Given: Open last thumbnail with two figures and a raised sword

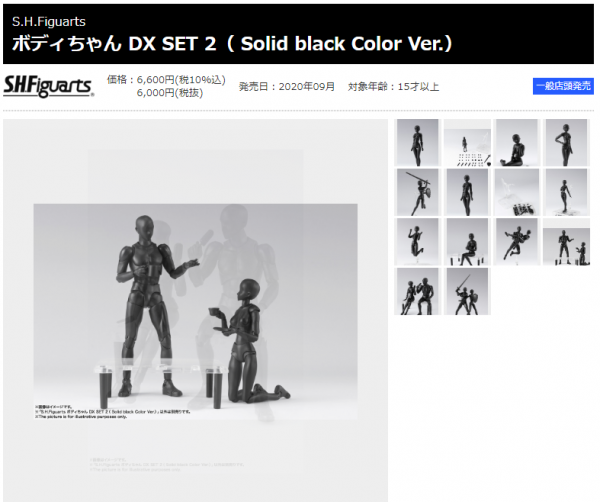Looking at the screenshot, I should click(x=467, y=292).
